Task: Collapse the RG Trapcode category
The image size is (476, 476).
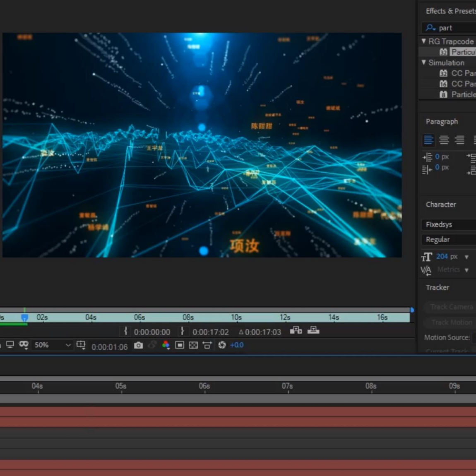Action: pyautogui.click(x=424, y=41)
